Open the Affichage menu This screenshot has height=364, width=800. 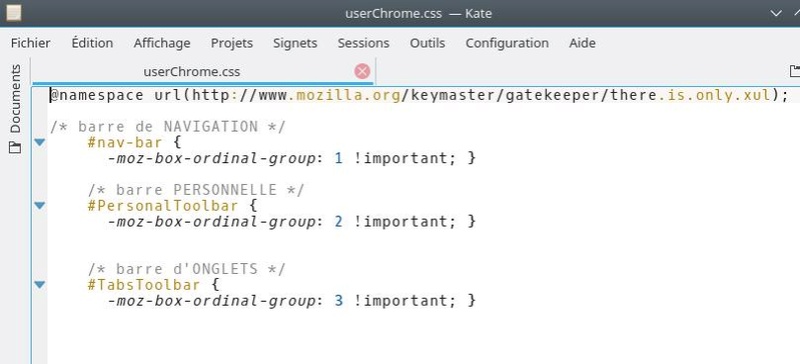click(x=162, y=43)
